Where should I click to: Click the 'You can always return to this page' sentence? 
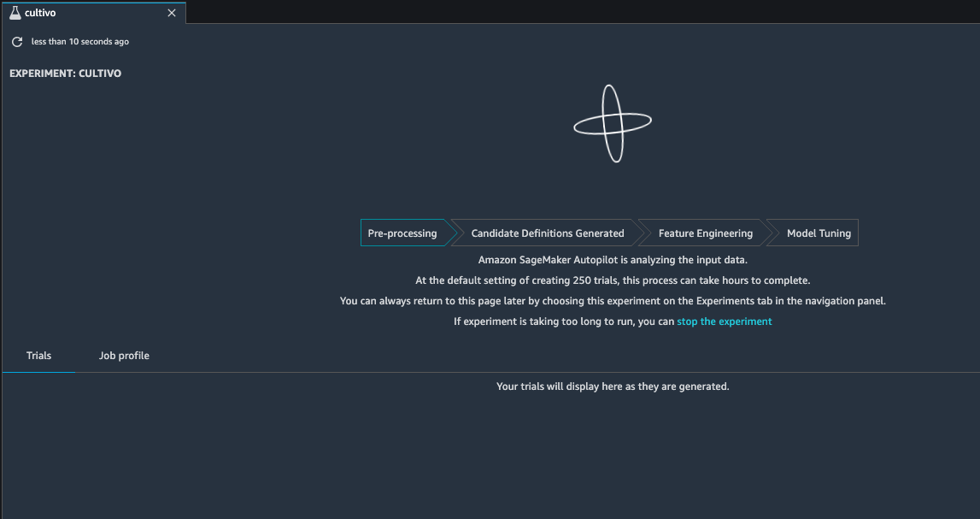(613, 301)
